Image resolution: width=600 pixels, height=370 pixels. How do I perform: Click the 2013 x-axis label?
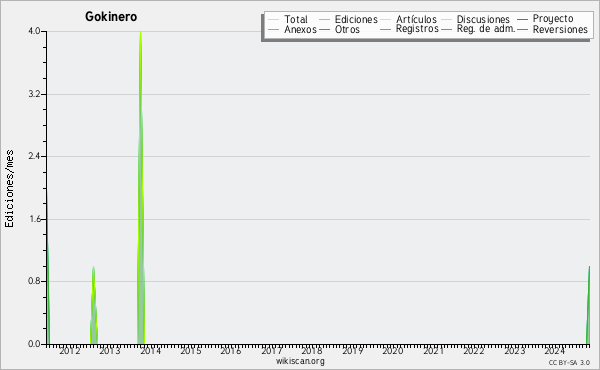pos(110,351)
